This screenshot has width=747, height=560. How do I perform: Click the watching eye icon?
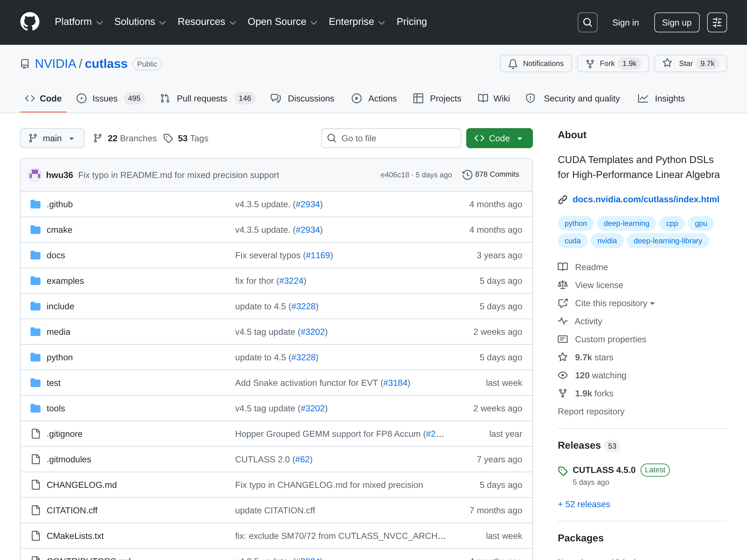tap(563, 376)
